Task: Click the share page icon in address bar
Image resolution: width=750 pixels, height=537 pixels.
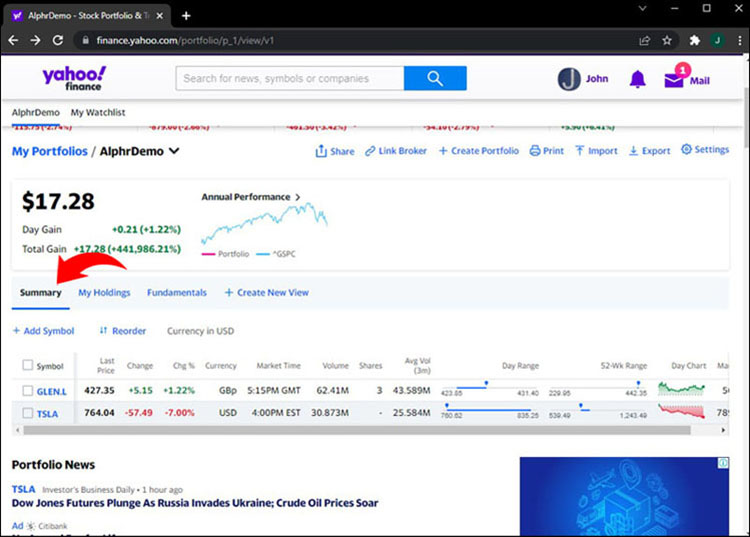Action: point(645,41)
